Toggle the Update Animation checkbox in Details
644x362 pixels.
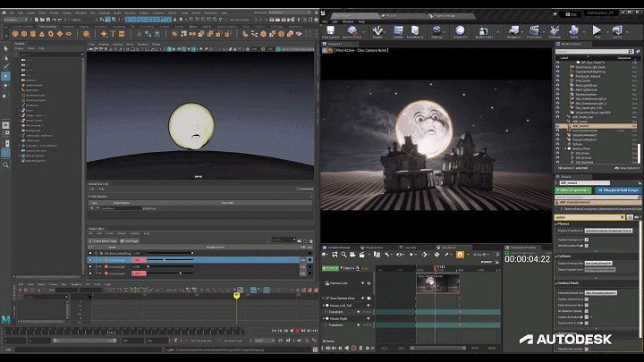pyautogui.click(x=587, y=317)
